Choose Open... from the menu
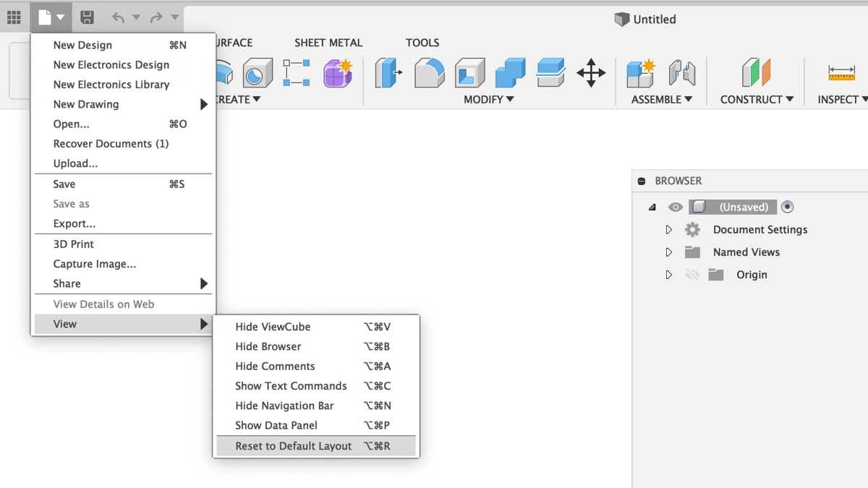 point(123,124)
